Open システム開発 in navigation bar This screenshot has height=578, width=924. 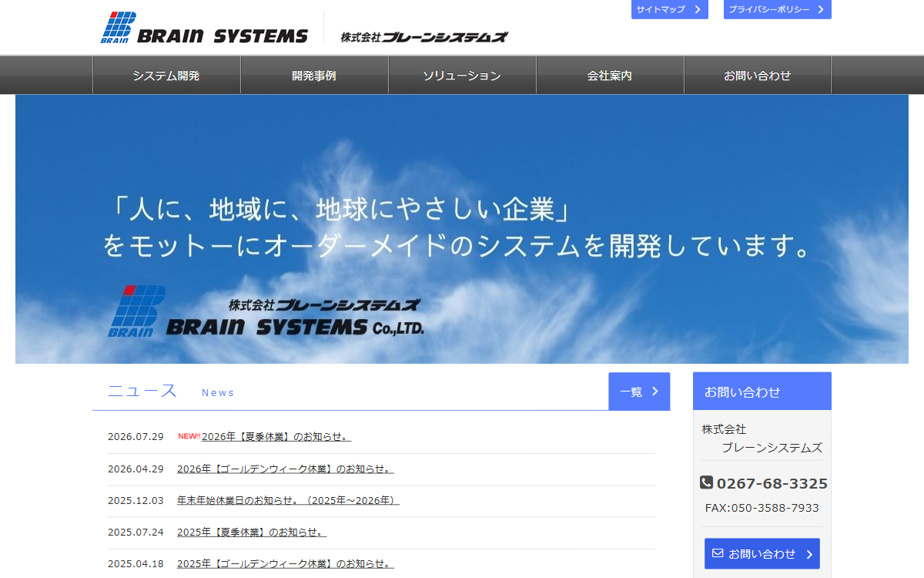point(166,76)
